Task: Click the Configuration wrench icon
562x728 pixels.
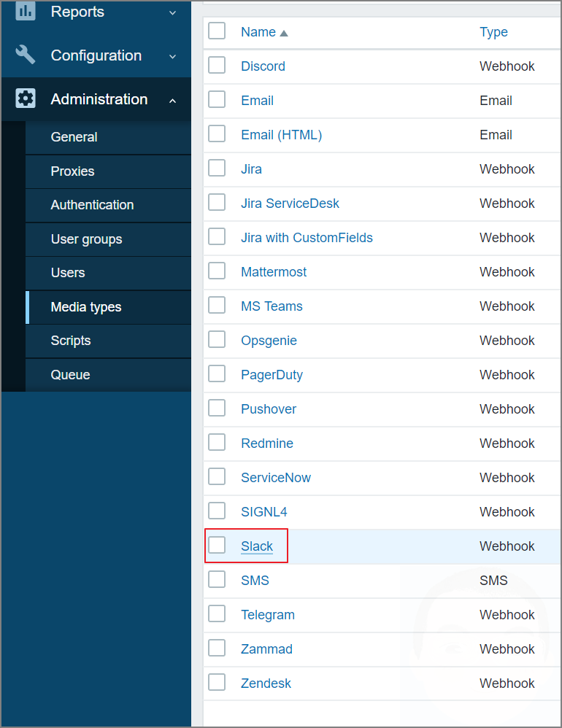Action: [25, 55]
